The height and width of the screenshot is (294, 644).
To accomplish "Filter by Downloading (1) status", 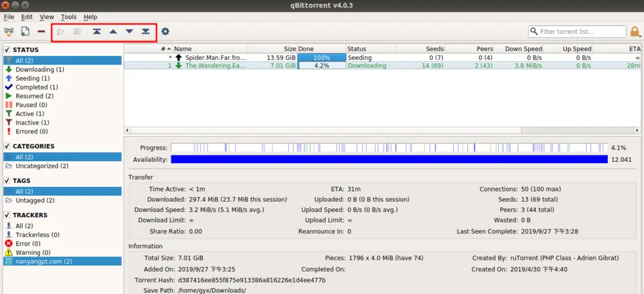I will [63, 70].
